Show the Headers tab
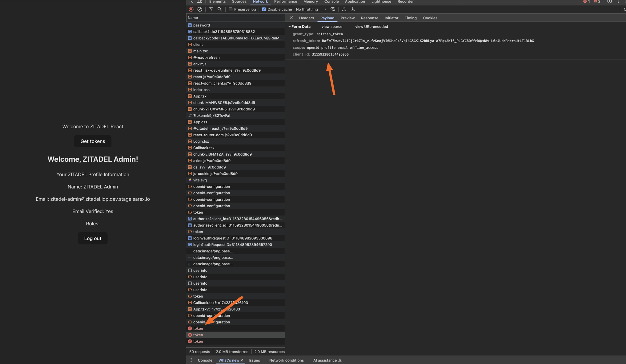Viewport: 626px width, 364px height. point(307,18)
